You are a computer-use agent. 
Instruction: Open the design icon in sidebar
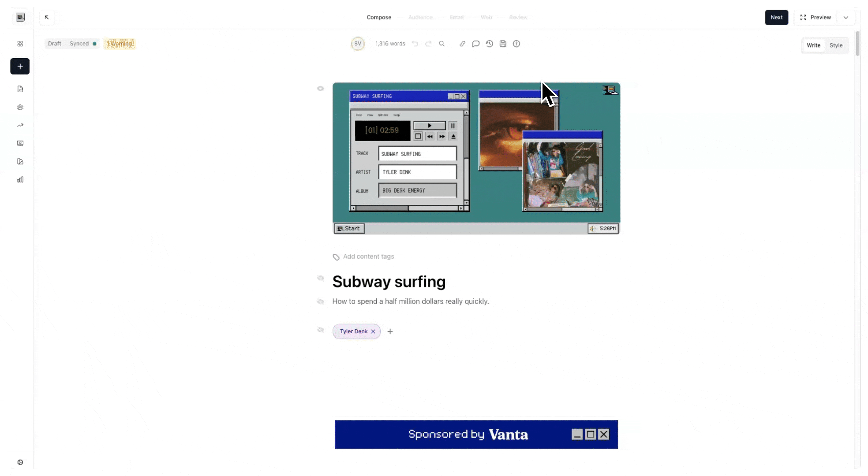pos(20,161)
